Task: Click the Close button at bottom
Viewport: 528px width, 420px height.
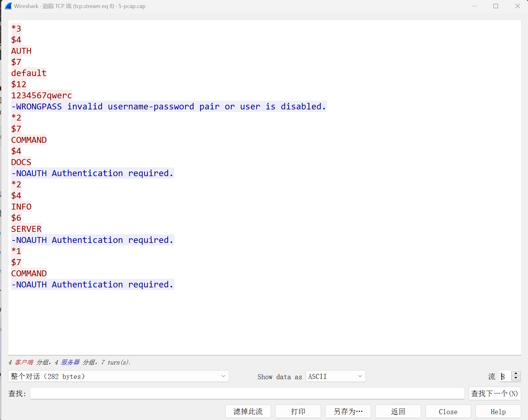Action: [x=448, y=411]
